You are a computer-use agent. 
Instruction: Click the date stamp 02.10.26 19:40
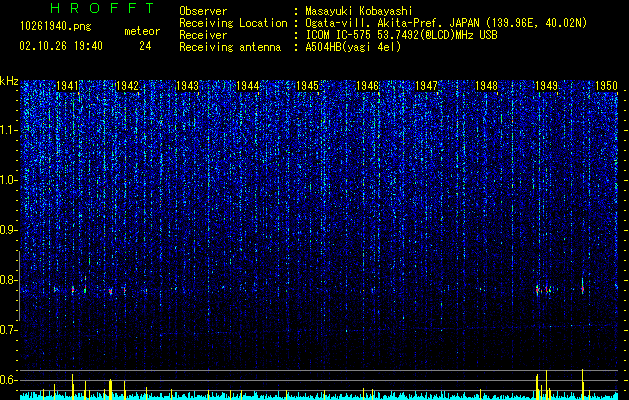tap(61, 46)
